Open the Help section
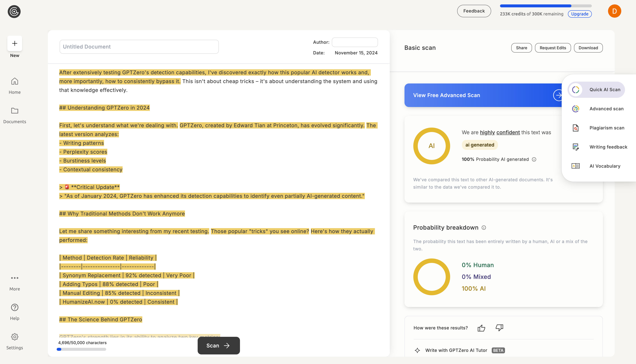Image resolution: width=636 pixels, height=364 pixels. (x=15, y=312)
